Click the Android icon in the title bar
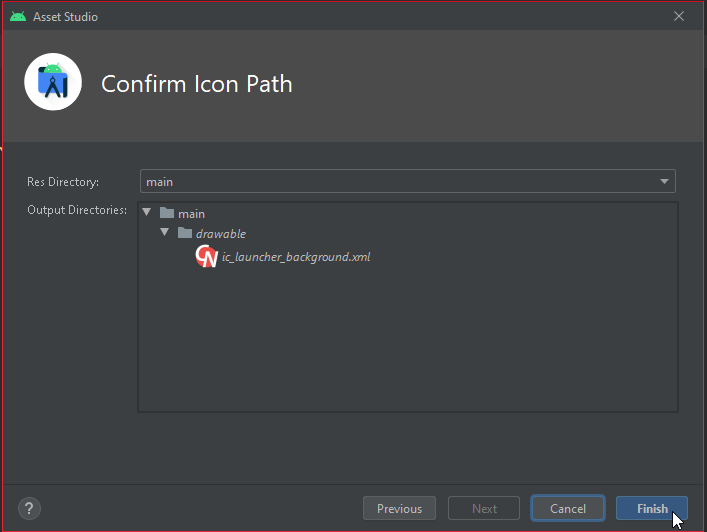Screen dimensions: 707x532 [x=17, y=16]
